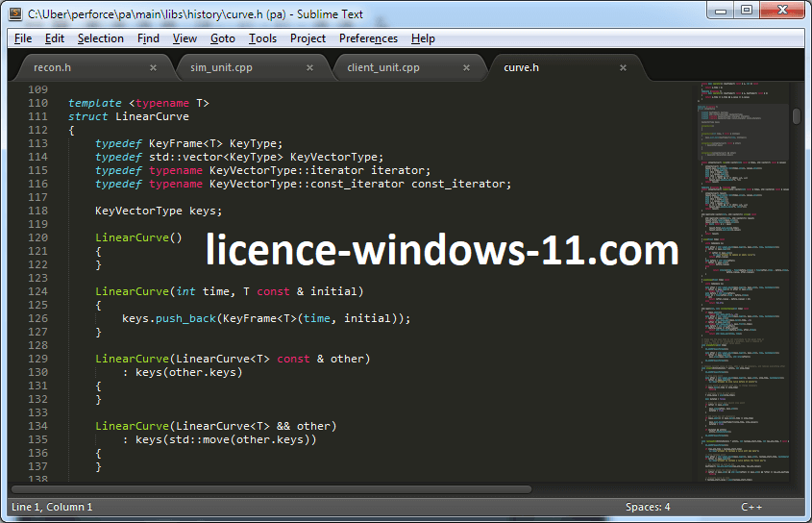Click line number 124 in the gutter
Viewport: 812px width, 523px height.
coord(37,291)
